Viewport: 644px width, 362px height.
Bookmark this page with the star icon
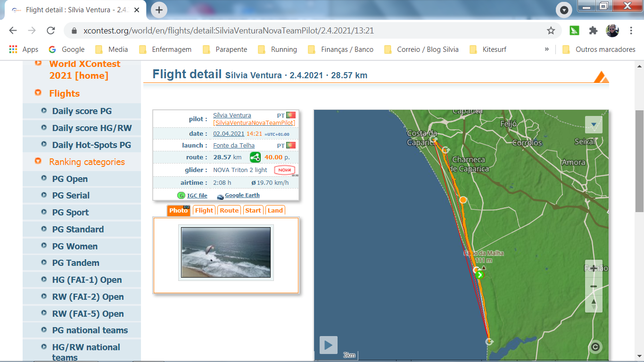[551, 31]
